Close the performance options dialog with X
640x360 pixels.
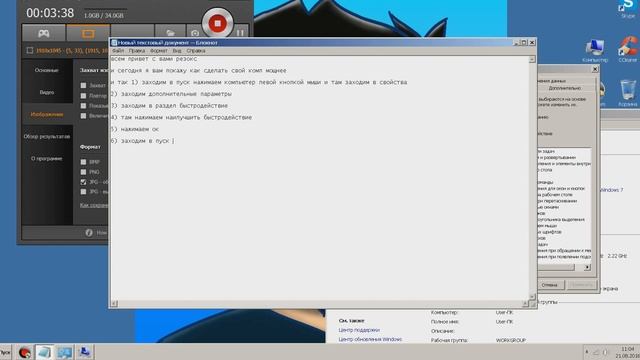pos(595,69)
